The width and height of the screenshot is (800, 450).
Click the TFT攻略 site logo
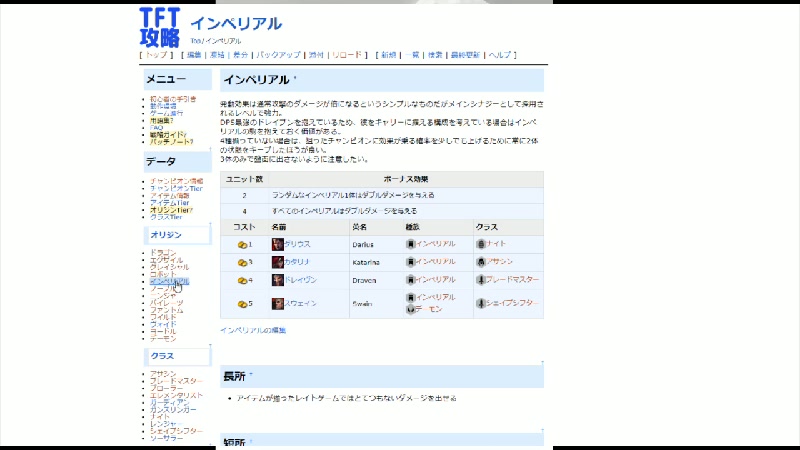160,27
